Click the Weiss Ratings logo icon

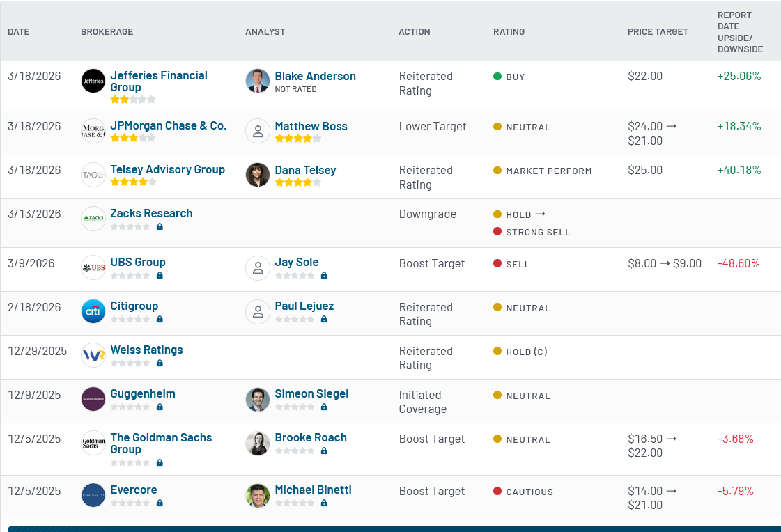tap(93, 355)
